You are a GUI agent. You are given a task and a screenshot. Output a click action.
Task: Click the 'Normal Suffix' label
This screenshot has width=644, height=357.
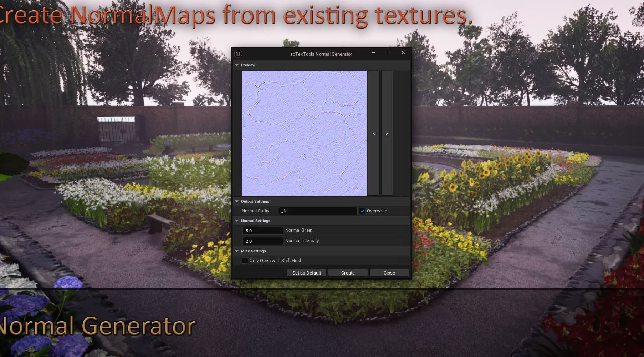click(256, 211)
